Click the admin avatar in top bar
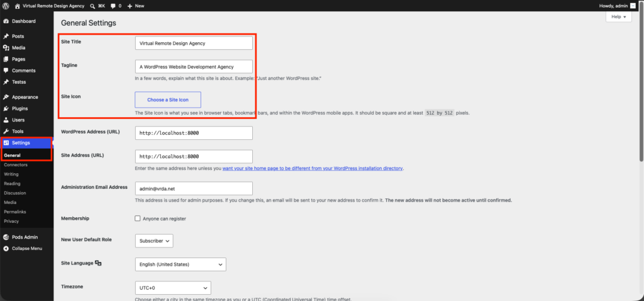Image resolution: width=644 pixels, height=301 pixels. click(633, 6)
